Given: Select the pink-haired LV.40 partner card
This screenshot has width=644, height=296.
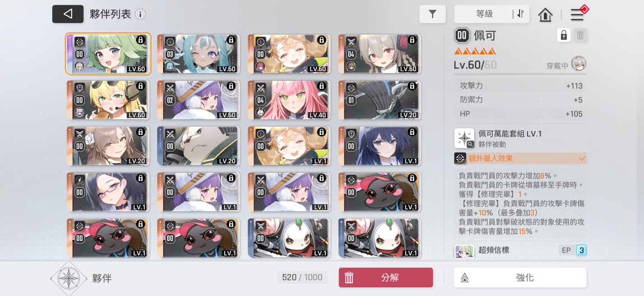Looking at the screenshot, I should point(289,100).
